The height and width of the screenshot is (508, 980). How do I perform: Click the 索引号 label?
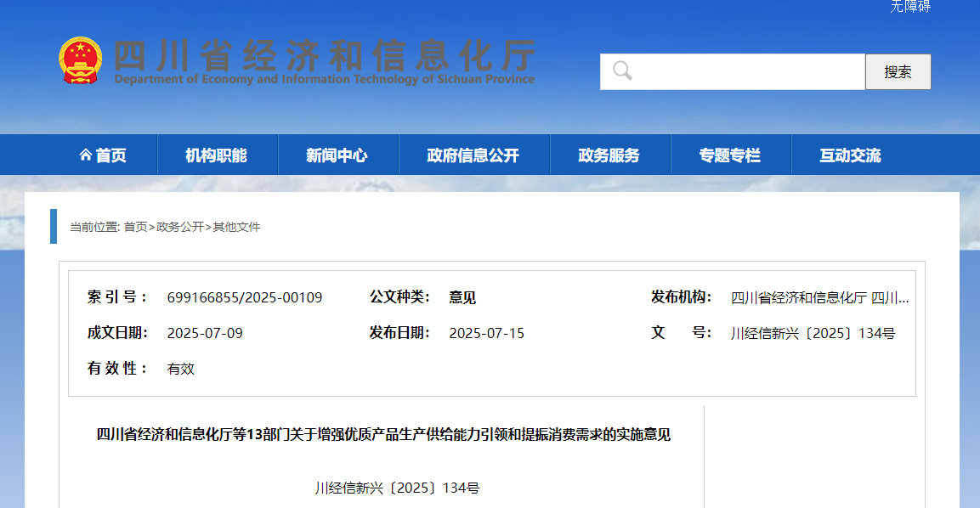pos(117,296)
